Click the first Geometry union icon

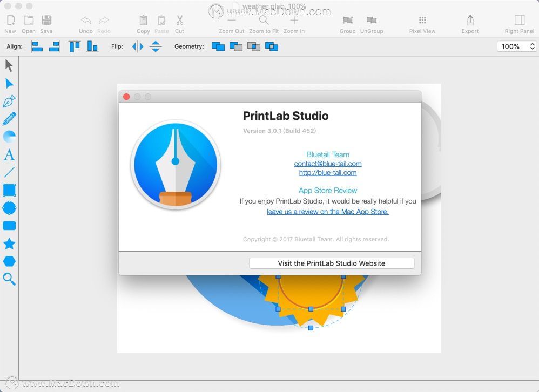218,46
